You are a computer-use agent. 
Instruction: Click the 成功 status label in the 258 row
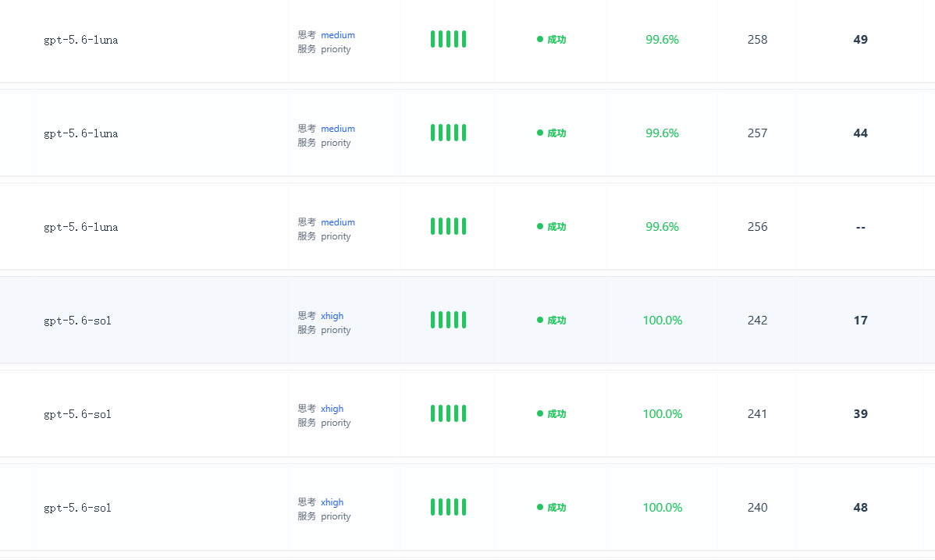click(x=556, y=39)
